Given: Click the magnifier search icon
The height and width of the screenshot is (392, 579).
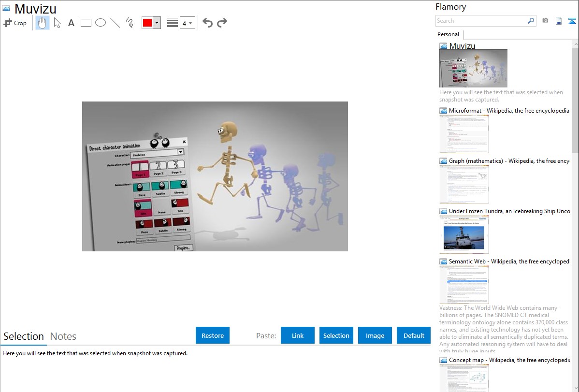Looking at the screenshot, I should pyautogui.click(x=531, y=21).
